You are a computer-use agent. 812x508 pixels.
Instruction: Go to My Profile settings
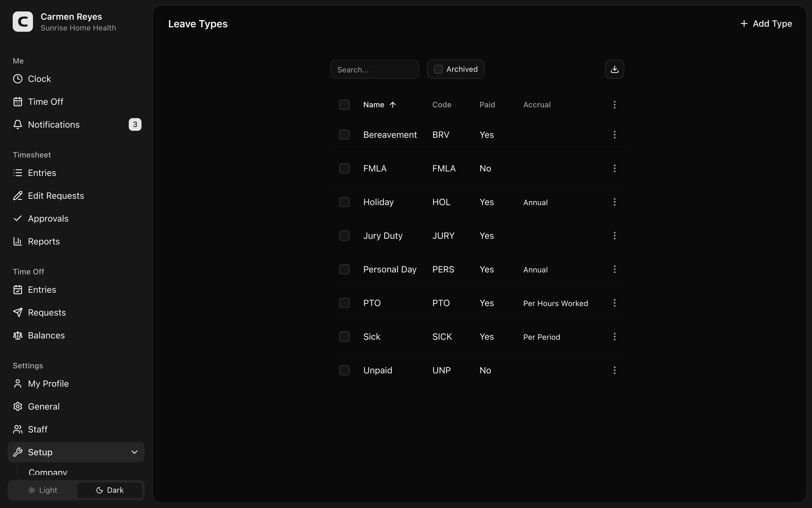pyautogui.click(x=76, y=384)
